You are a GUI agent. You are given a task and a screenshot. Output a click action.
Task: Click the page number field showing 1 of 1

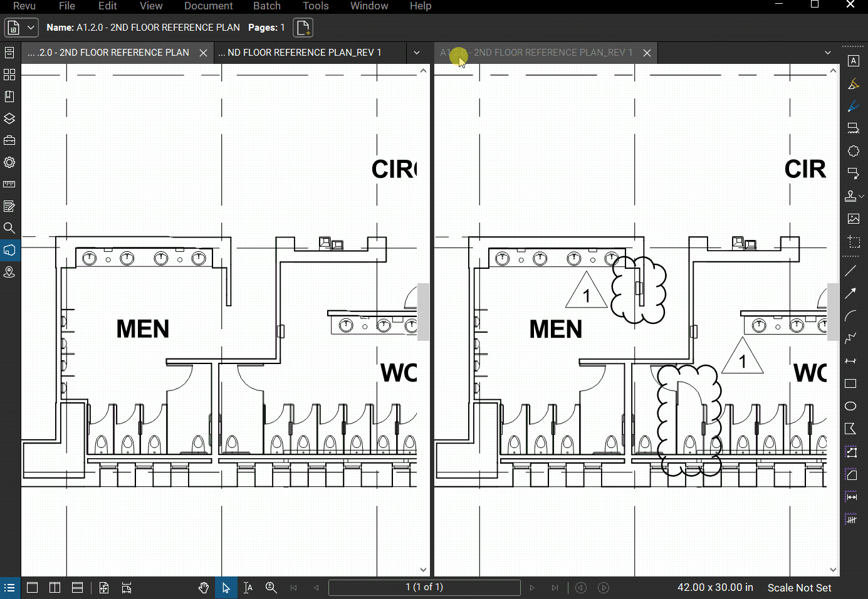[424, 588]
